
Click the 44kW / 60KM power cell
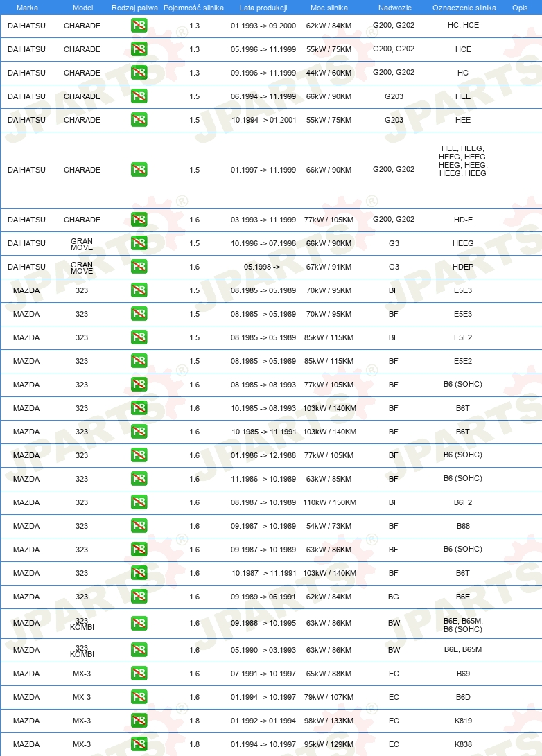[329, 73]
